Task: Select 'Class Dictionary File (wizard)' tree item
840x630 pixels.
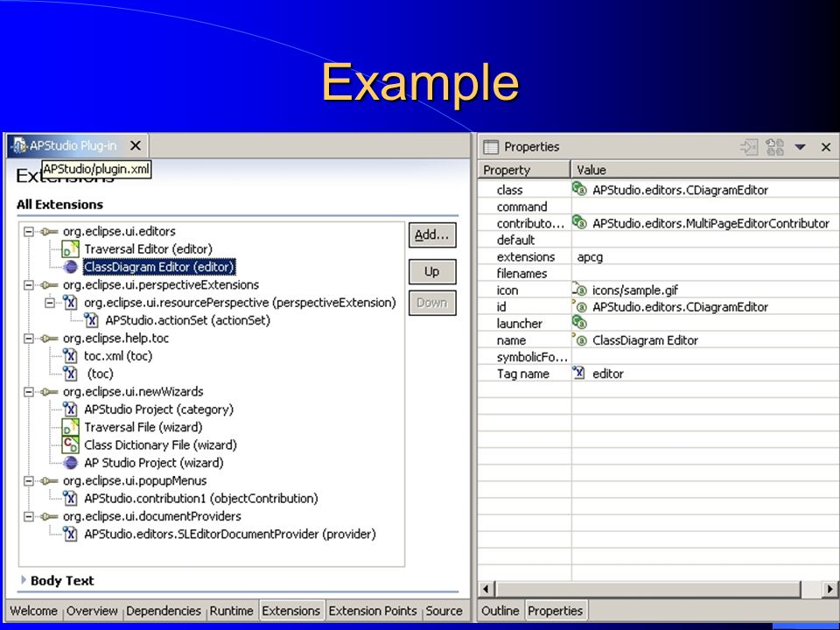Action: tap(160, 444)
